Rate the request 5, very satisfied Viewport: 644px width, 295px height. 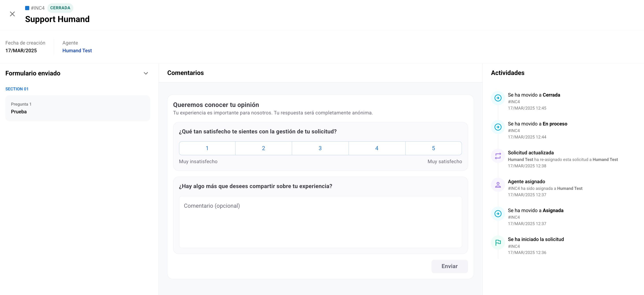(433, 148)
